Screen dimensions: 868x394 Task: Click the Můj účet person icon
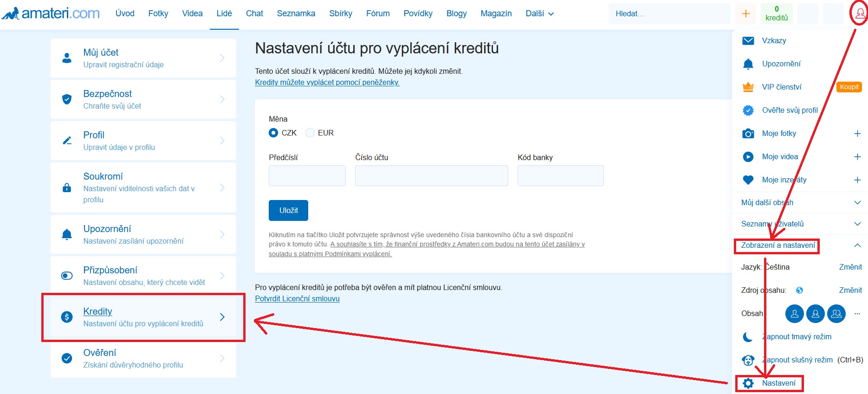[x=67, y=58]
